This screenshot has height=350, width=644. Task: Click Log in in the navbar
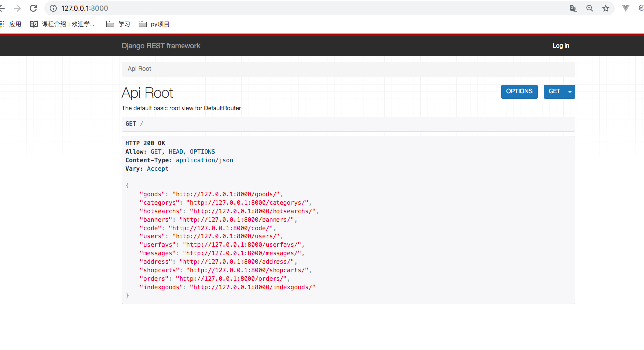click(561, 46)
